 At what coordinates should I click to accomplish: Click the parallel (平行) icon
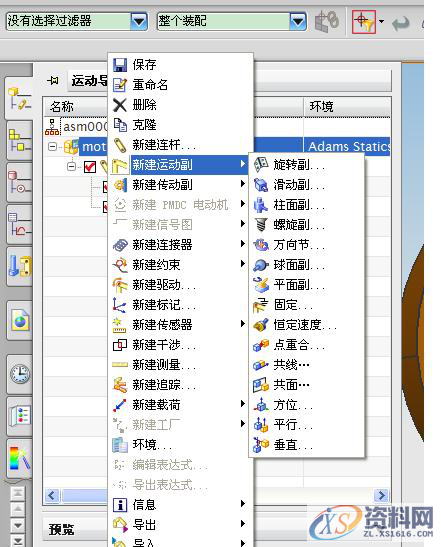coord(261,425)
